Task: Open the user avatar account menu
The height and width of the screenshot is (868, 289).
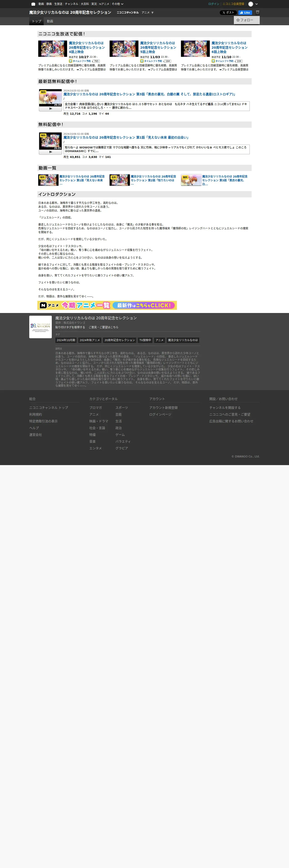Action: click(x=253, y=4)
